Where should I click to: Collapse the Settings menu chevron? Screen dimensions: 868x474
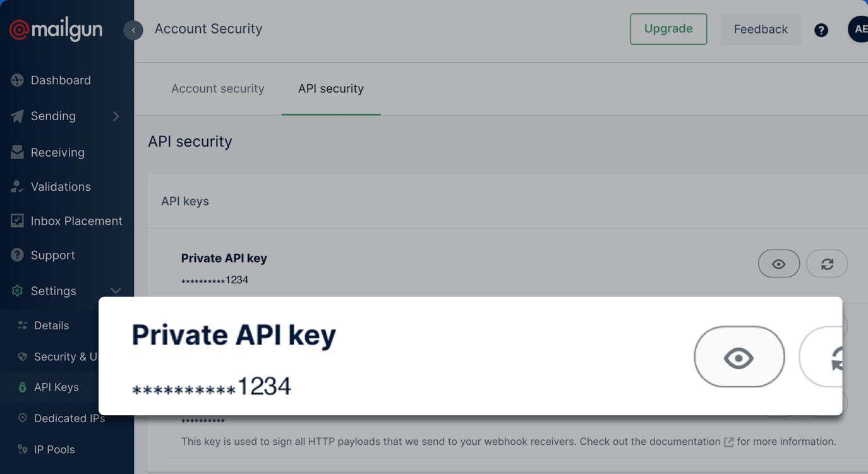pyautogui.click(x=116, y=291)
